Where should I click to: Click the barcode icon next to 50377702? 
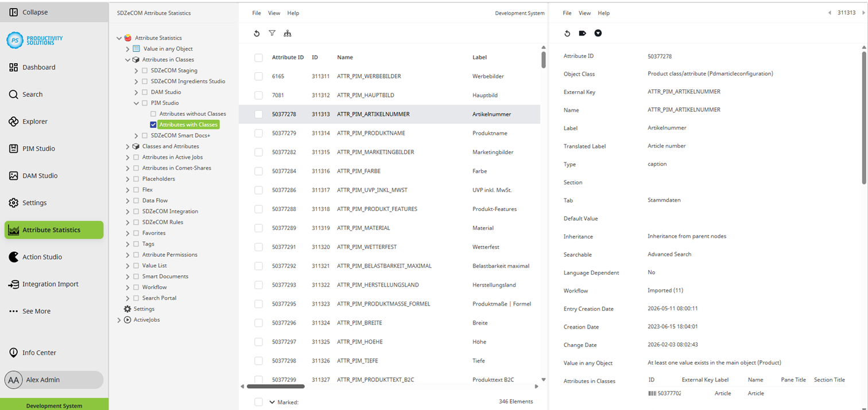tap(652, 393)
